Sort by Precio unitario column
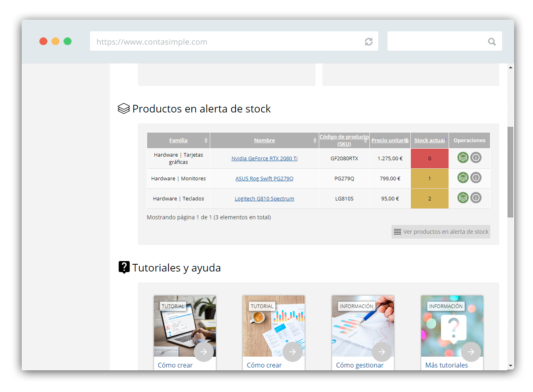The height and width of the screenshot is (392, 533). (390, 140)
